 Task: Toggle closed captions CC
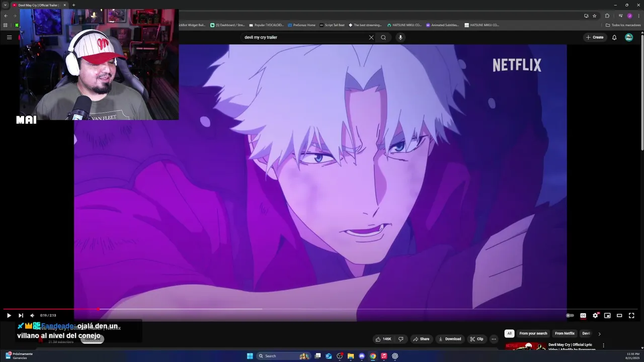[x=583, y=316]
